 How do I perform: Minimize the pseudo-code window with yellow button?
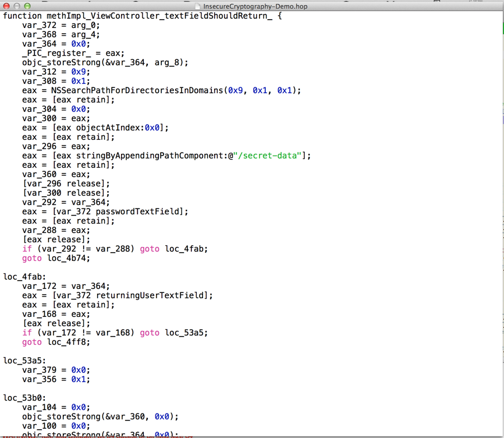(17, 6)
